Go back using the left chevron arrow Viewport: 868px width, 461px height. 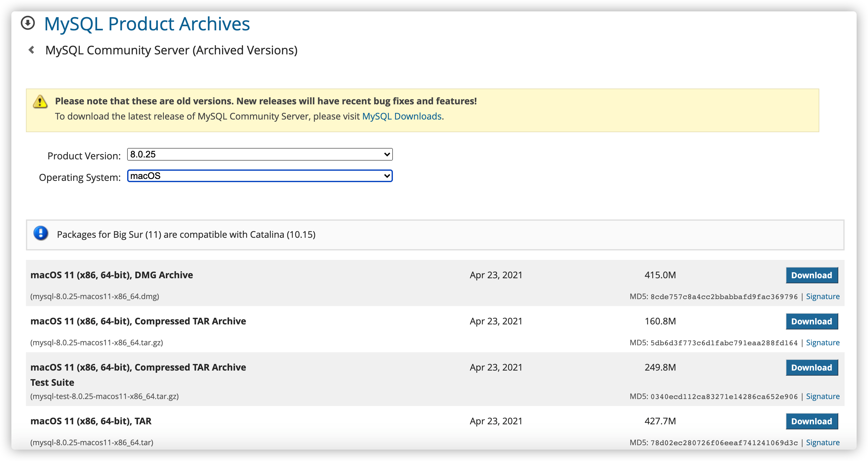pos(32,50)
